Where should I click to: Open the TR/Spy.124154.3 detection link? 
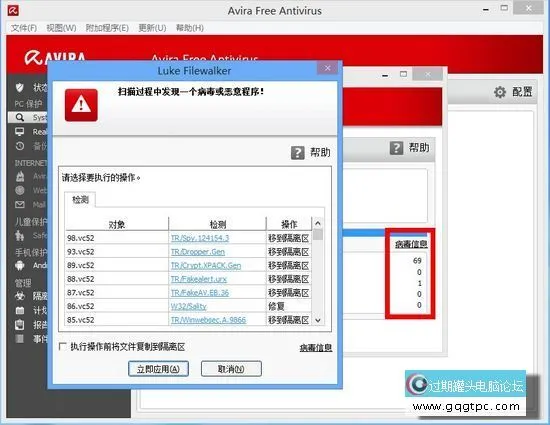click(x=200, y=238)
